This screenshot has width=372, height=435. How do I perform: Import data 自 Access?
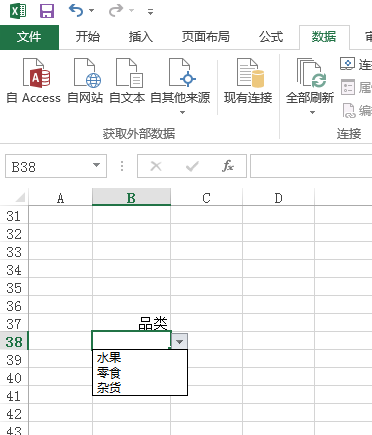(34, 81)
